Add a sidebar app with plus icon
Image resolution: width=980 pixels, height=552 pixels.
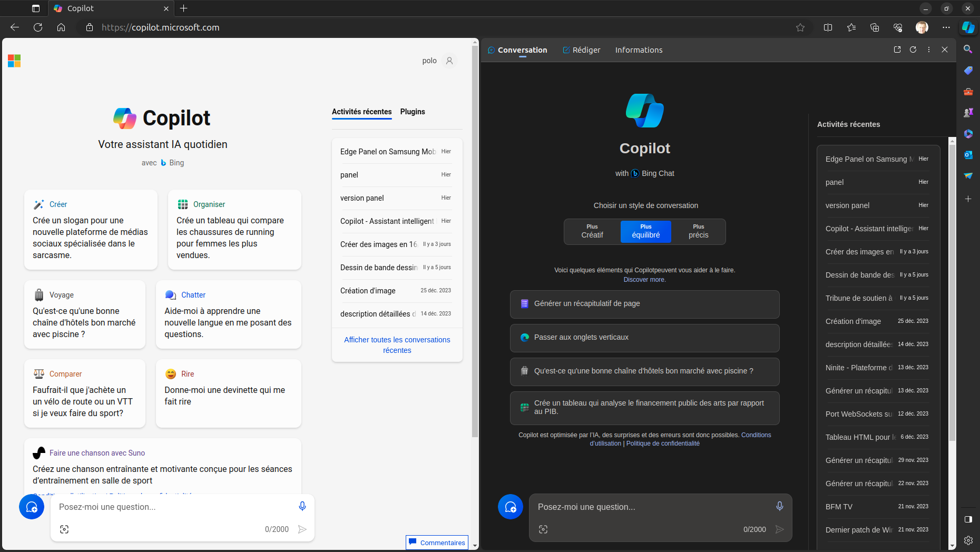click(x=968, y=199)
